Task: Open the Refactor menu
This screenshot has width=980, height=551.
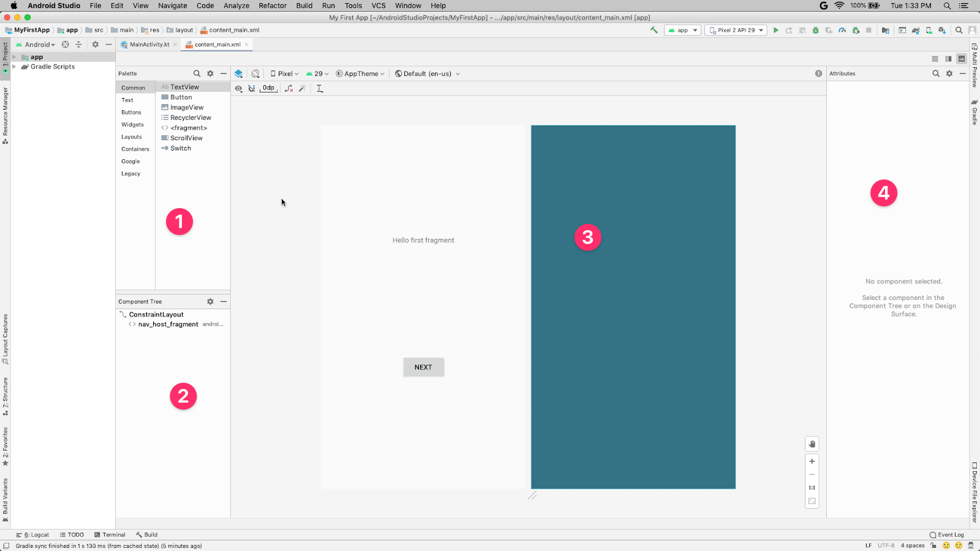Action: [273, 6]
